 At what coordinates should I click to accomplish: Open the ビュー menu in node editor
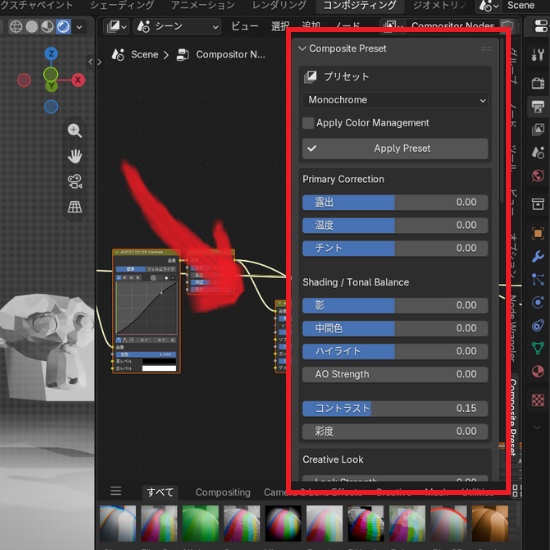click(x=244, y=26)
